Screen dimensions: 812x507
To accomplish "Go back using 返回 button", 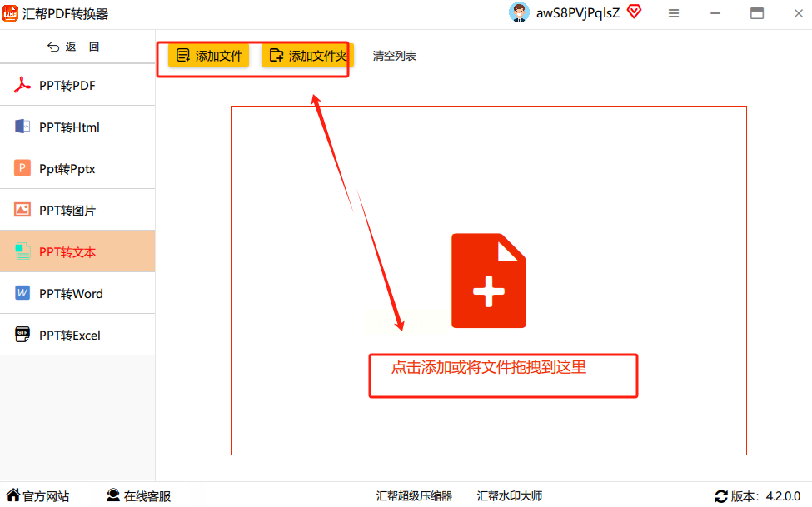I will point(73,47).
